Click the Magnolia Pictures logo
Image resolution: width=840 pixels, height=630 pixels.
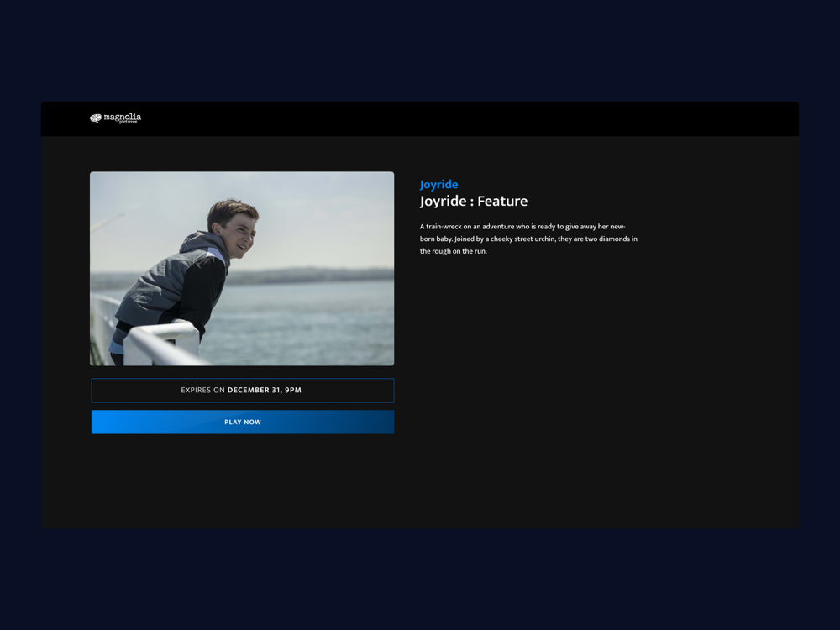coord(115,118)
